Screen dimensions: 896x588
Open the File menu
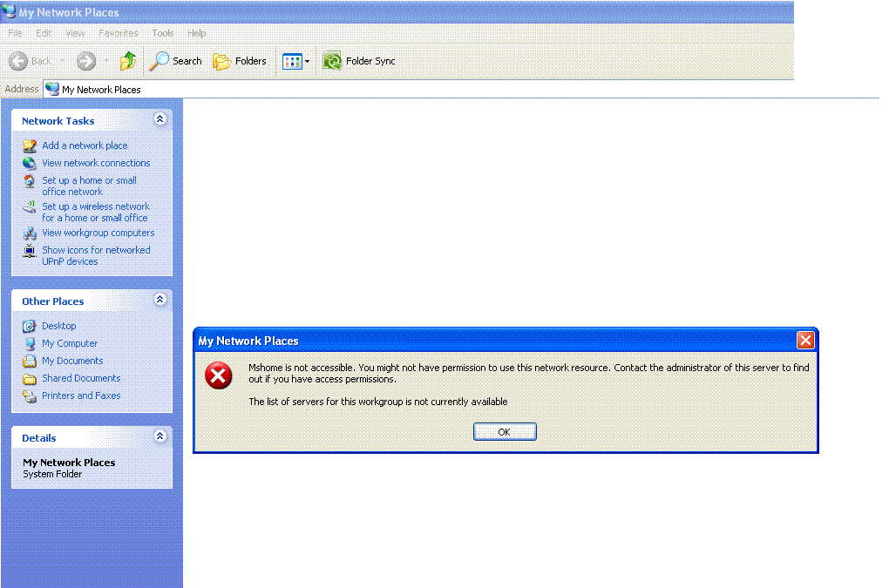point(15,33)
